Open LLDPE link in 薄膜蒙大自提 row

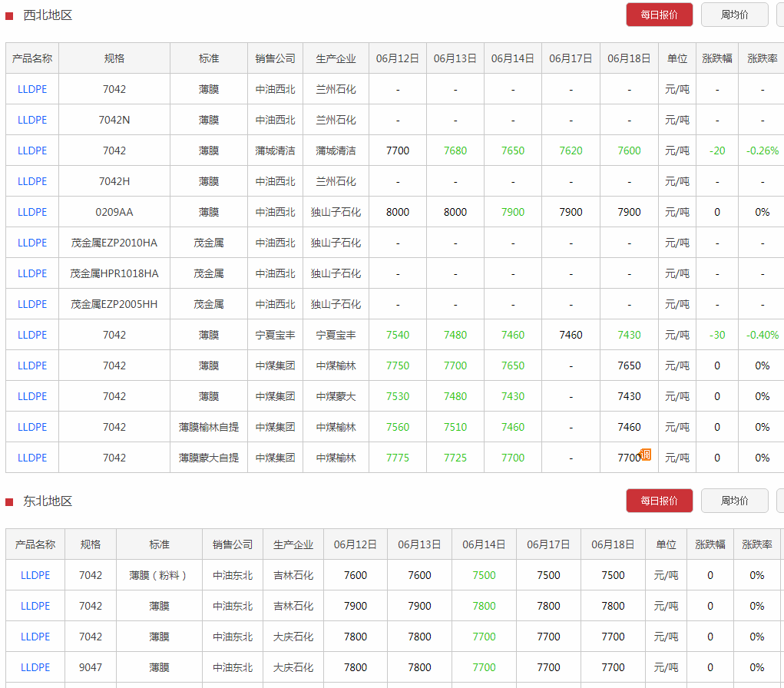(x=32, y=458)
